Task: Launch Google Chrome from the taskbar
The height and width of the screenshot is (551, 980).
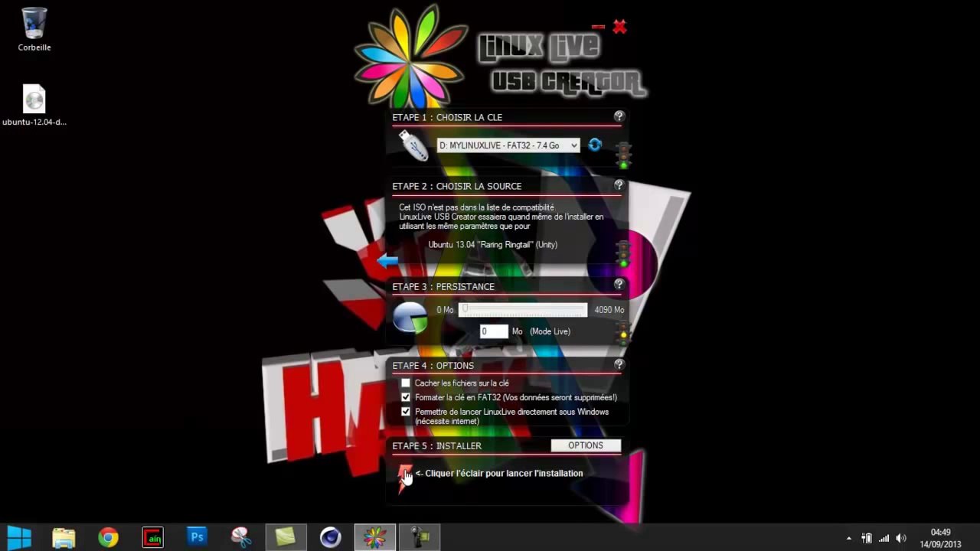Action: click(108, 537)
